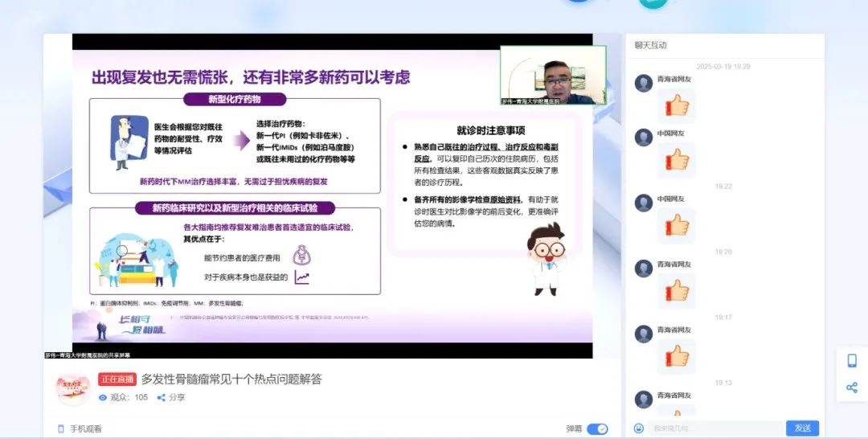Click the thumbs-up sticker under 2025-03-19 19:29

(677, 105)
